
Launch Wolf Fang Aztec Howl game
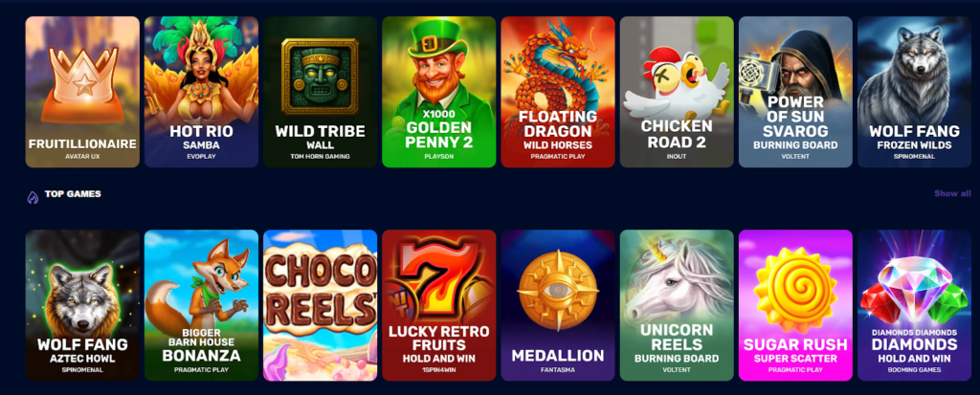(x=82, y=305)
